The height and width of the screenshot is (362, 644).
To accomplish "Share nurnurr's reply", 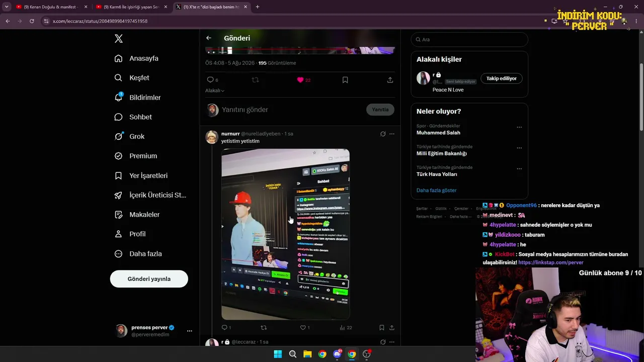I will (392, 328).
